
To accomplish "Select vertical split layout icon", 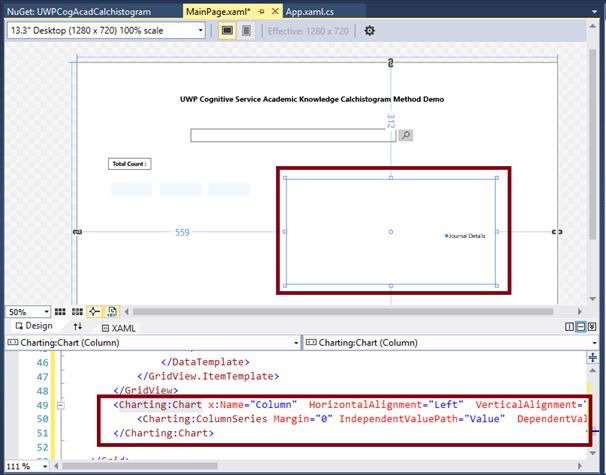I will [569, 327].
